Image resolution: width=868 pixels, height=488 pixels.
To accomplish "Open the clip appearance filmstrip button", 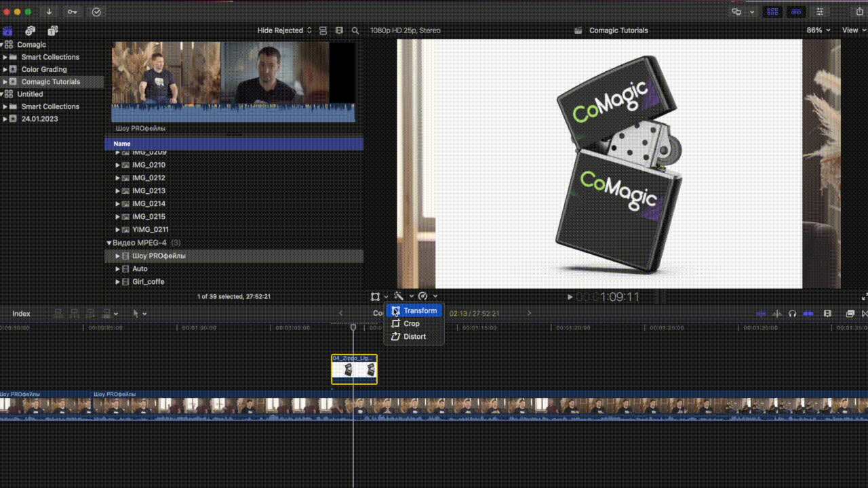I will (827, 313).
